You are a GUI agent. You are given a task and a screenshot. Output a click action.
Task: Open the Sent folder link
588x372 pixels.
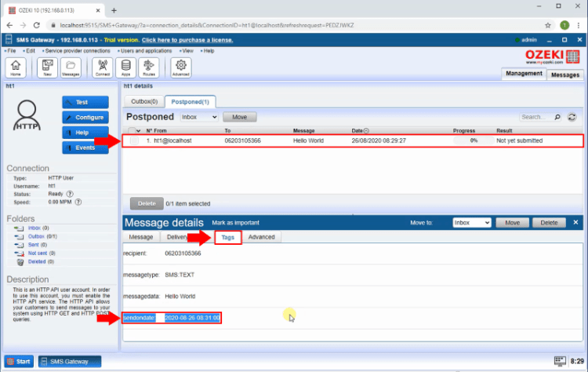34,245
